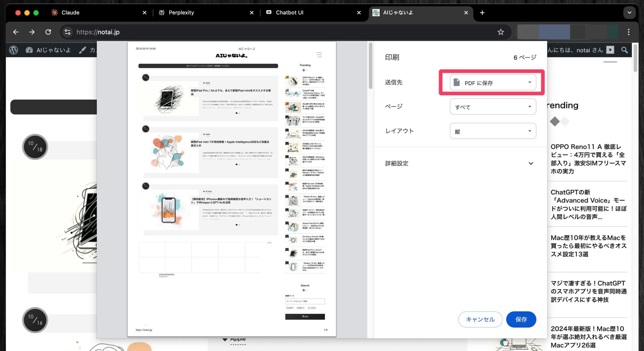This screenshot has height=351, width=644.
Task: Click the blue 保存 button
Action: (x=521, y=319)
